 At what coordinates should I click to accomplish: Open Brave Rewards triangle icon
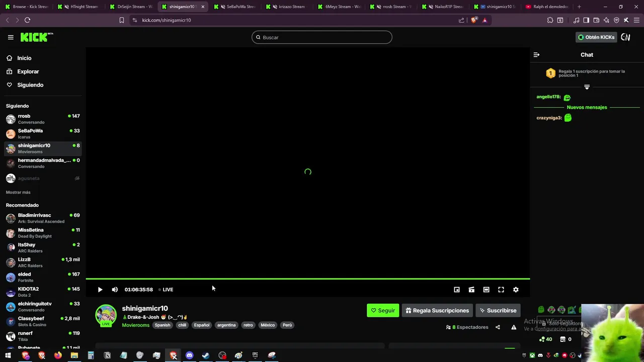(x=485, y=20)
